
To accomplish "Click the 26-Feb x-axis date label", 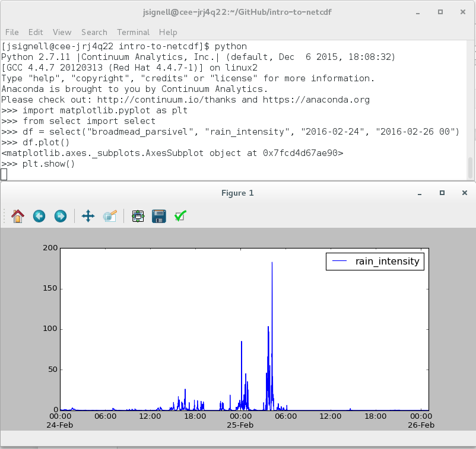I will coord(421,425).
